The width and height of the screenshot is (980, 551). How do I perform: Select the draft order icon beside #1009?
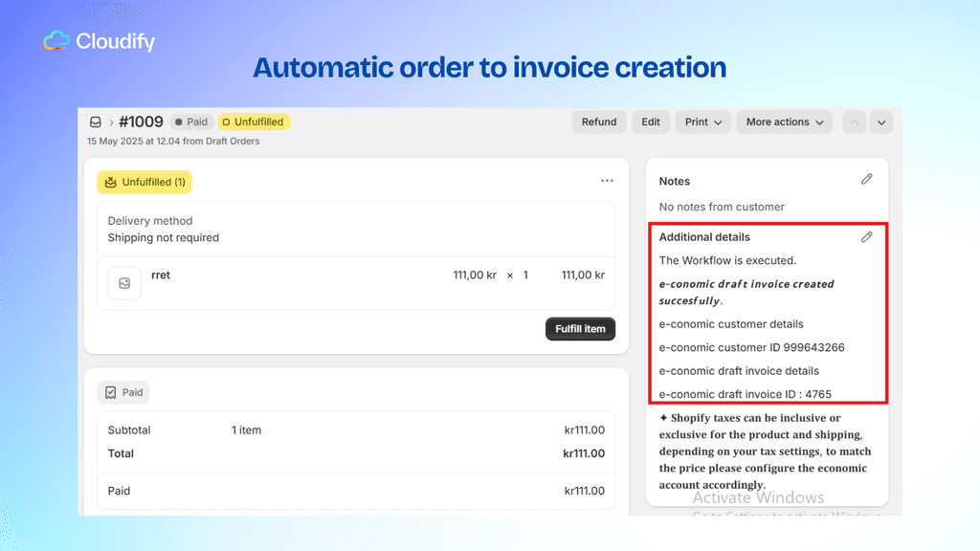[95, 121]
